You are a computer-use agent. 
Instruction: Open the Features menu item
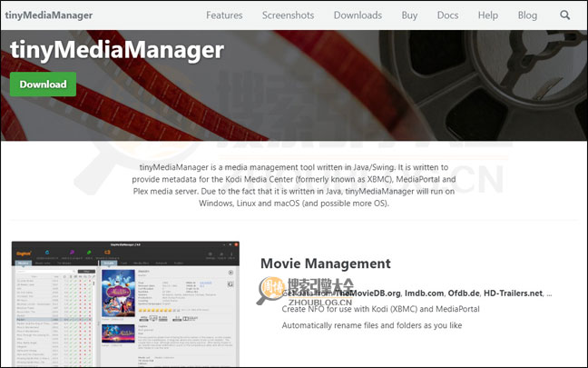(x=224, y=15)
